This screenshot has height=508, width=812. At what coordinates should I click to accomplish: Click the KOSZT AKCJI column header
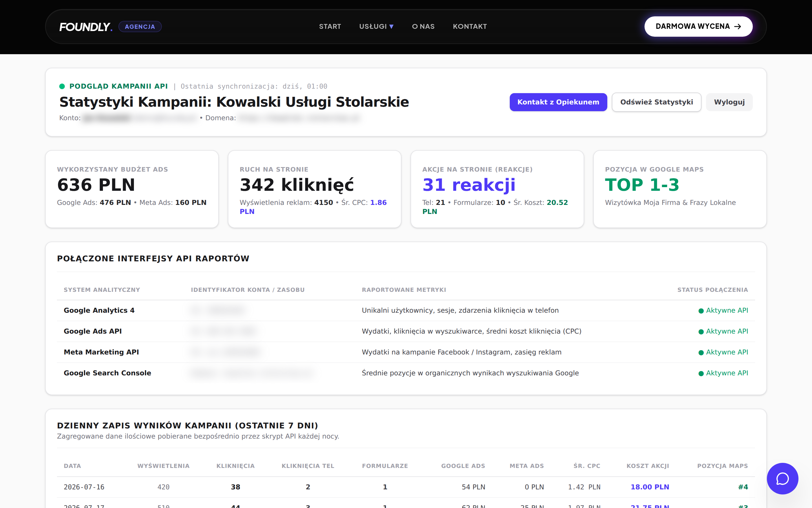click(648, 466)
